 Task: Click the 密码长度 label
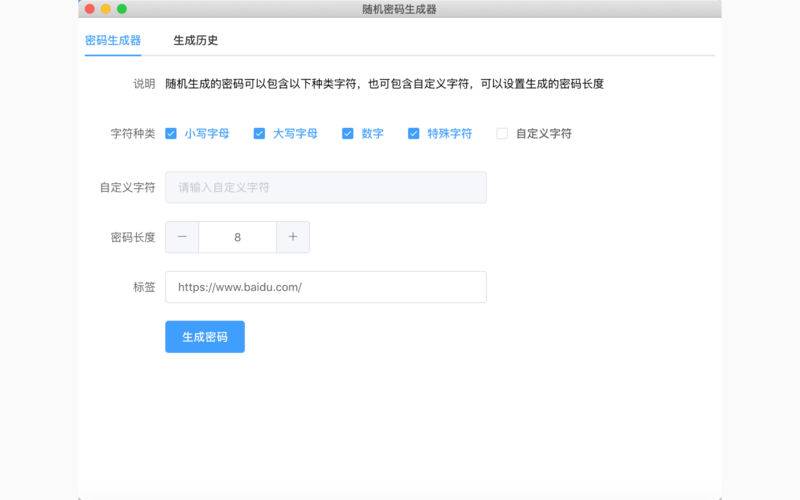[x=133, y=237]
